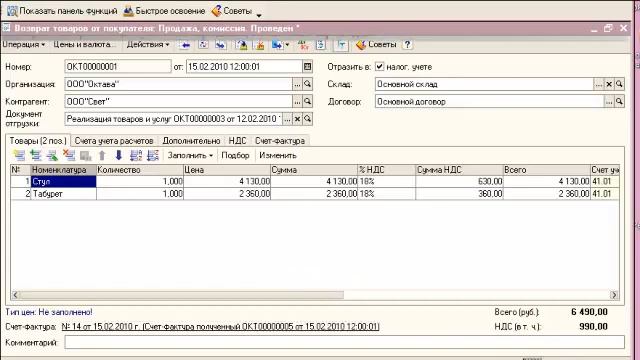Open Договор record with magnifier icon
The width and height of the screenshot is (640, 360).
(619, 101)
